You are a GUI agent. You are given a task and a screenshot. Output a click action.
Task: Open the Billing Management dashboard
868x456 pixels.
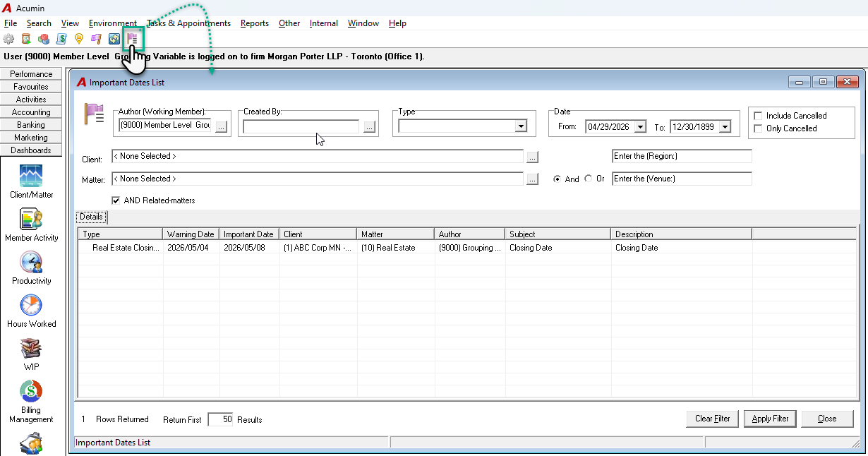click(31, 402)
